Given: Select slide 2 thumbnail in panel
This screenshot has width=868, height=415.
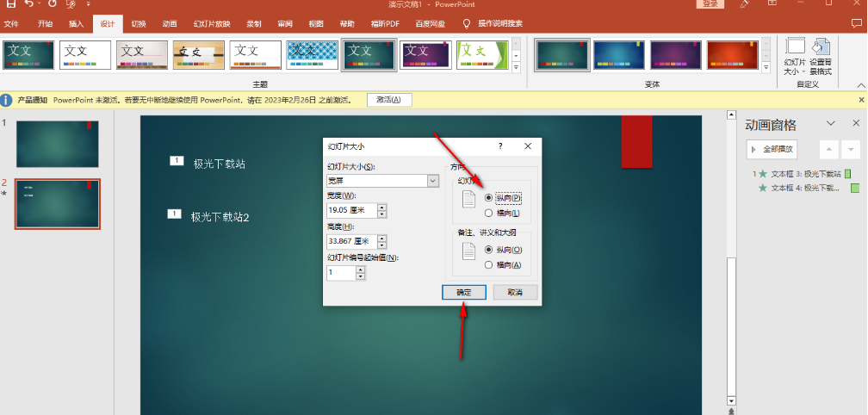Looking at the screenshot, I should point(58,204).
